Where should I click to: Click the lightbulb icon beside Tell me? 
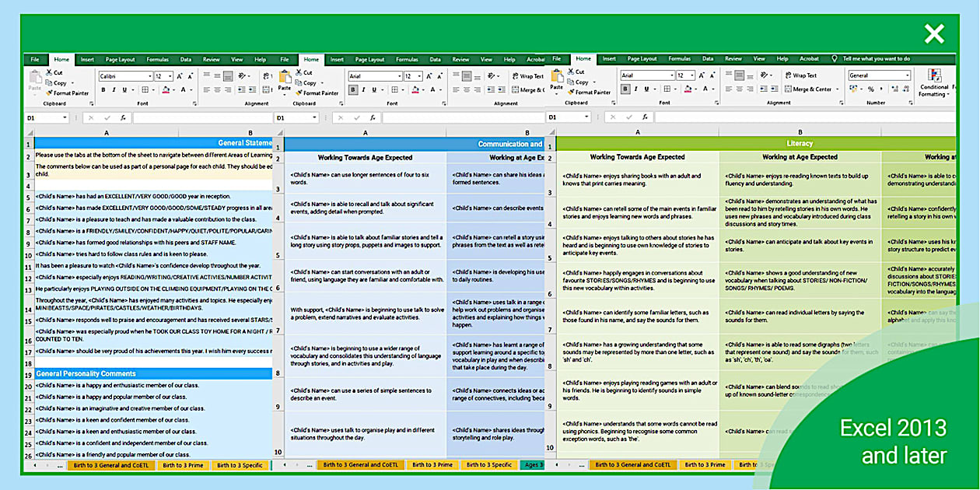pos(835,59)
